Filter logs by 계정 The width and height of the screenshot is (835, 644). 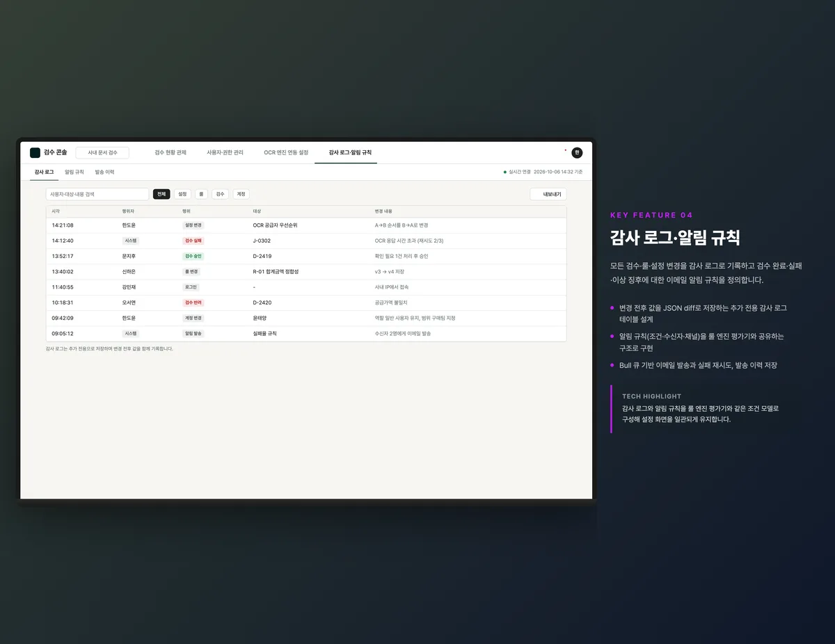(241, 194)
